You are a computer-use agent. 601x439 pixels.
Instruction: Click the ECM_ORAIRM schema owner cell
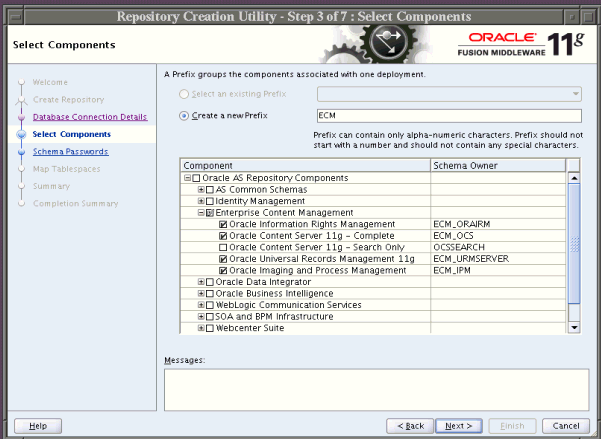pyautogui.click(x=498, y=224)
